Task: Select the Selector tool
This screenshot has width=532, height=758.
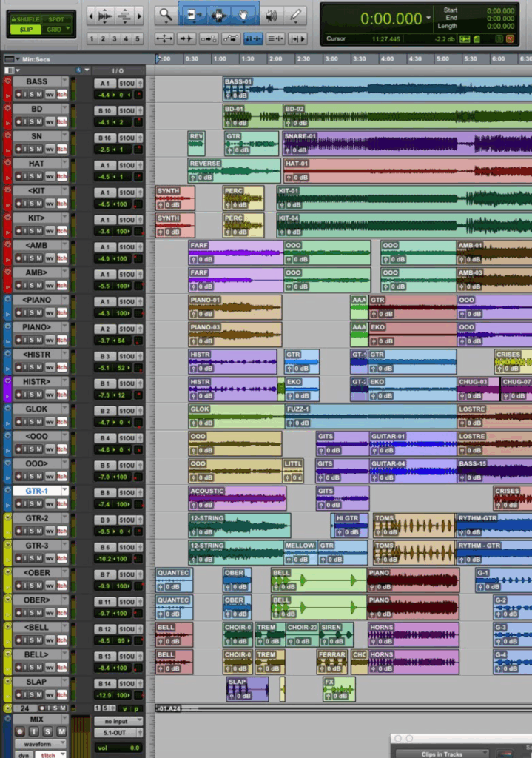Action: 218,15
